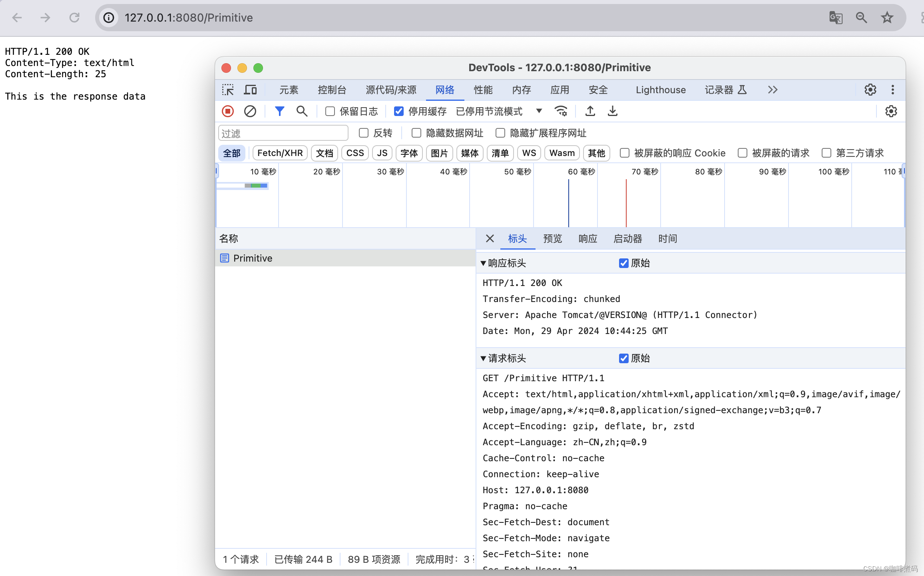The width and height of the screenshot is (924, 576).
Task: Switch to the 控制台 tab
Action: click(x=332, y=90)
